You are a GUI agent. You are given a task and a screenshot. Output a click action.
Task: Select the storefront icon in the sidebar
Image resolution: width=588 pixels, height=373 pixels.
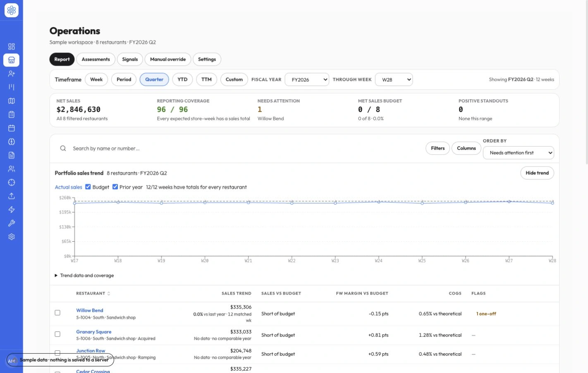12,60
